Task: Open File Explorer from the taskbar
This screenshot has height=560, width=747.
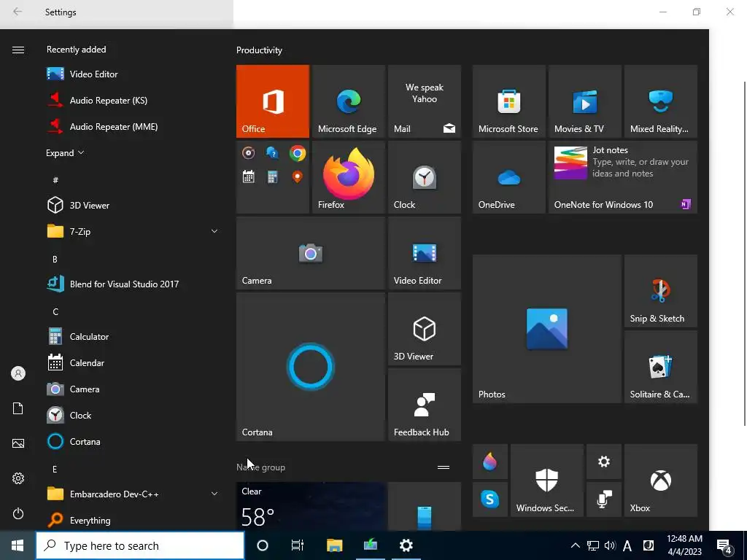Action: (334, 545)
